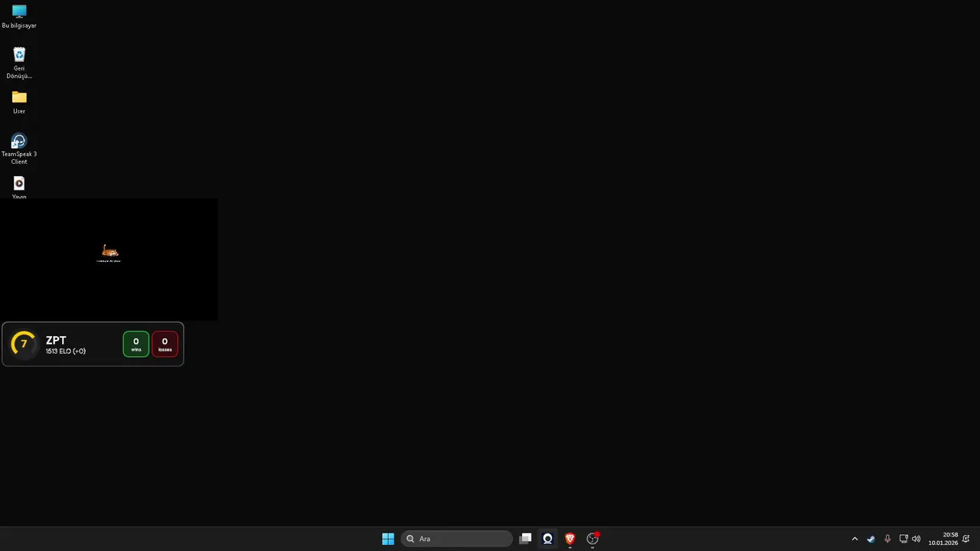Open the notification bell in tray
980x551 pixels.
point(966,539)
